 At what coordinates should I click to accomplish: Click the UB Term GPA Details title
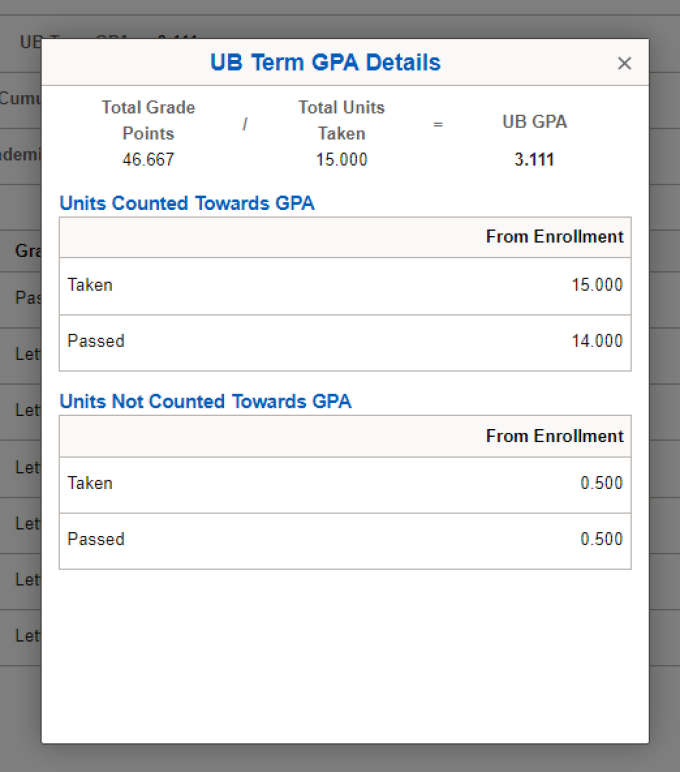(x=325, y=63)
